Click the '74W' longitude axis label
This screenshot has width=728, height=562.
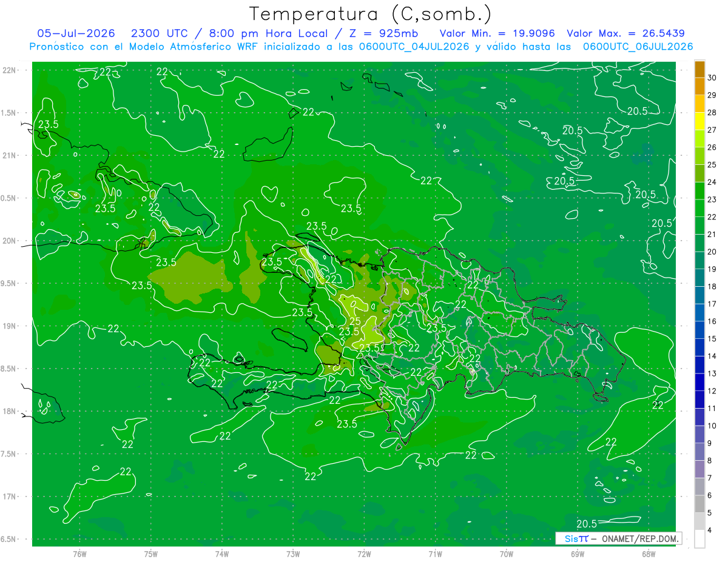pos(222,554)
